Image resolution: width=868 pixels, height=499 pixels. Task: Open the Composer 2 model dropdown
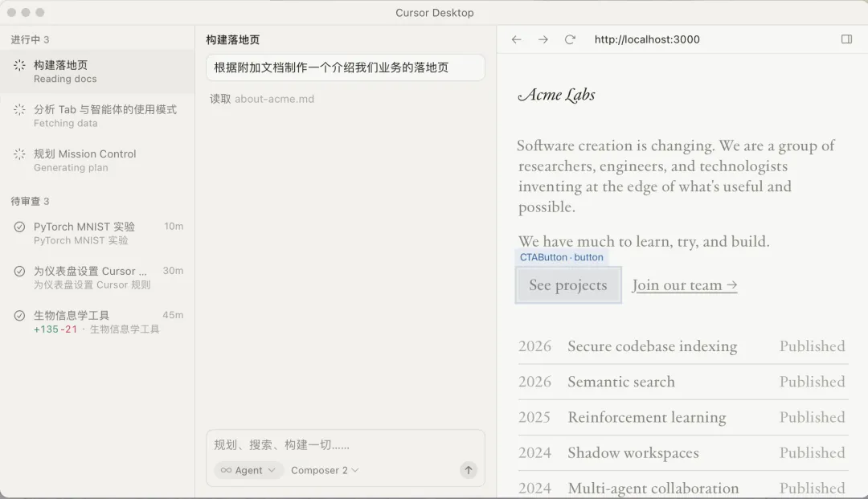pos(325,470)
